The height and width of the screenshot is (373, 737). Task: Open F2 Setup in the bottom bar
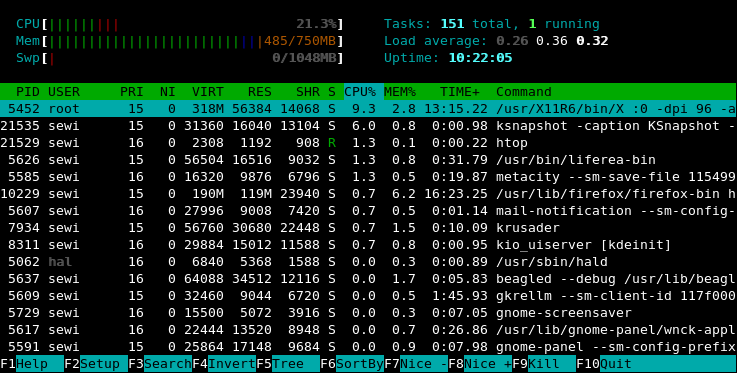[x=96, y=364]
